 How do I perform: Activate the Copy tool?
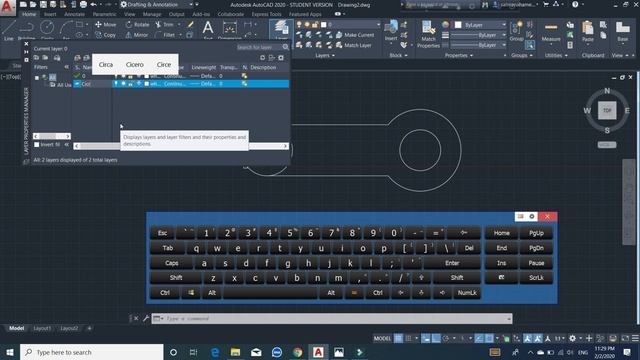(x=105, y=35)
